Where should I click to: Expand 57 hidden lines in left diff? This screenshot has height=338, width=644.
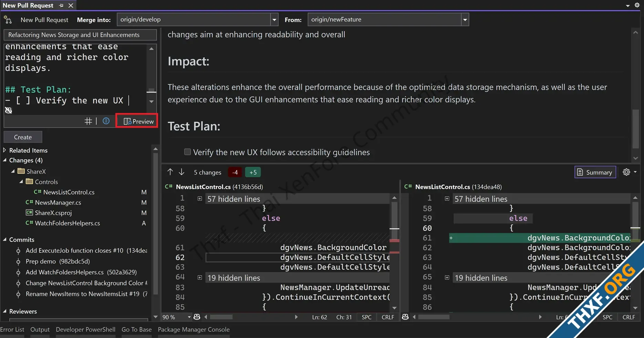[x=200, y=198]
